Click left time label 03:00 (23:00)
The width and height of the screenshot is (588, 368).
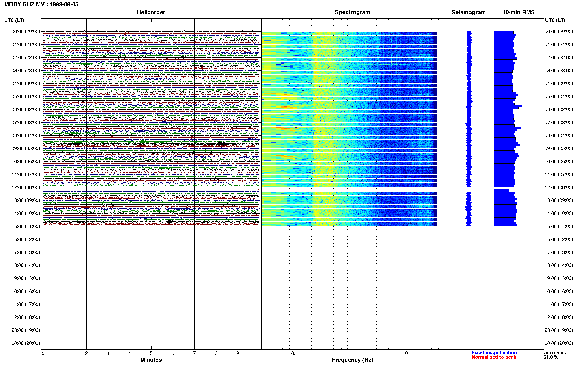point(26,71)
